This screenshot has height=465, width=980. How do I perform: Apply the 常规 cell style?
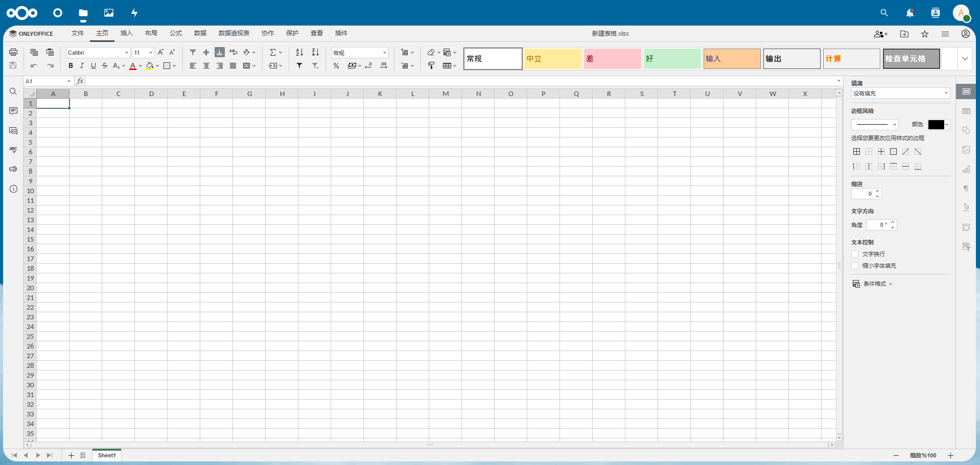click(493, 59)
